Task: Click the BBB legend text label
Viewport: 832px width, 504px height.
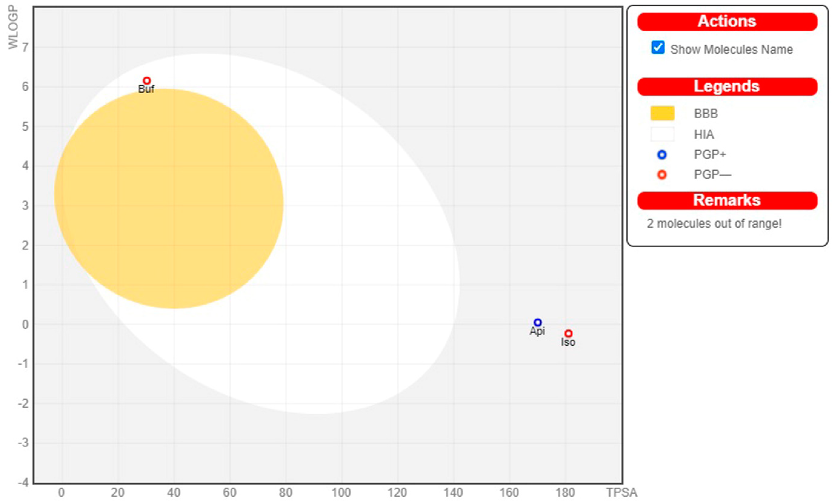Action: coord(706,114)
